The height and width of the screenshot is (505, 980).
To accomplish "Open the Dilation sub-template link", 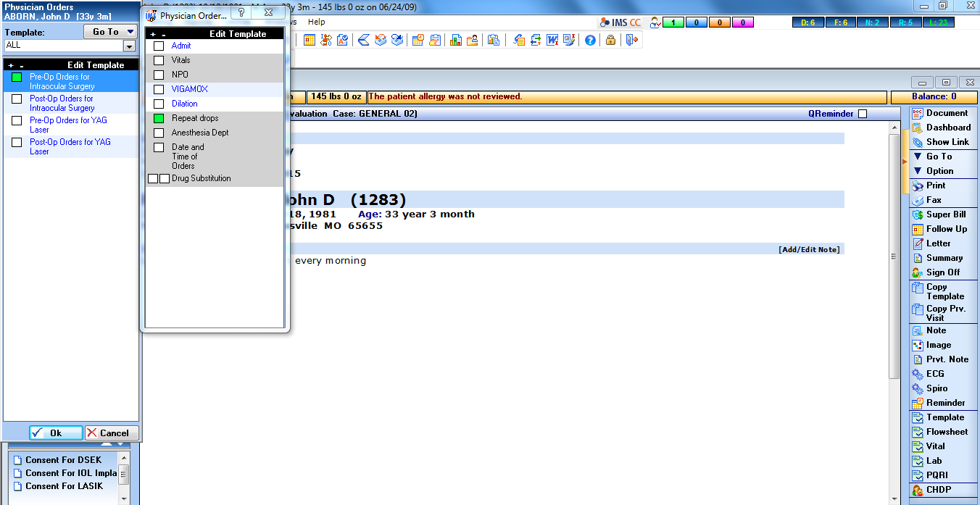I will pos(185,104).
